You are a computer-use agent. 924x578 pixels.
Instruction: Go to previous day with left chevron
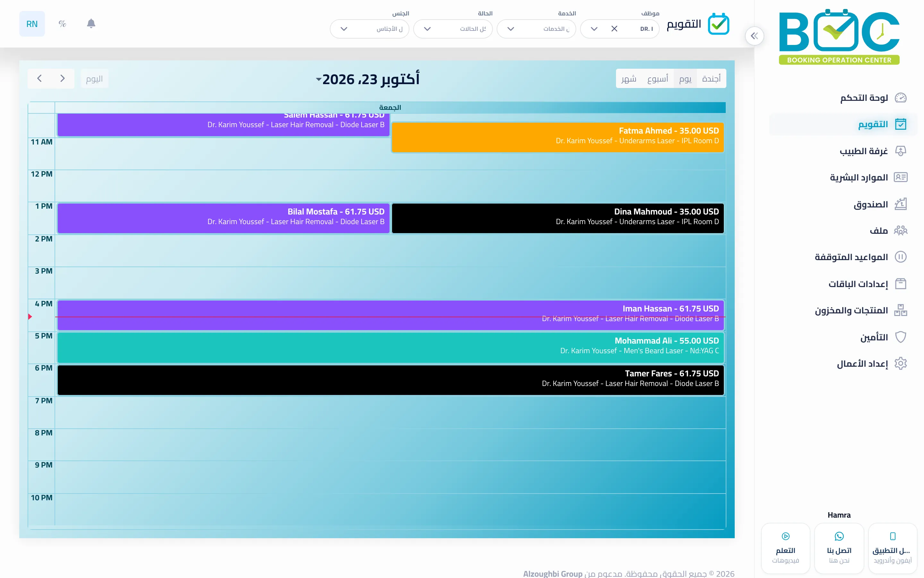point(39,78)
